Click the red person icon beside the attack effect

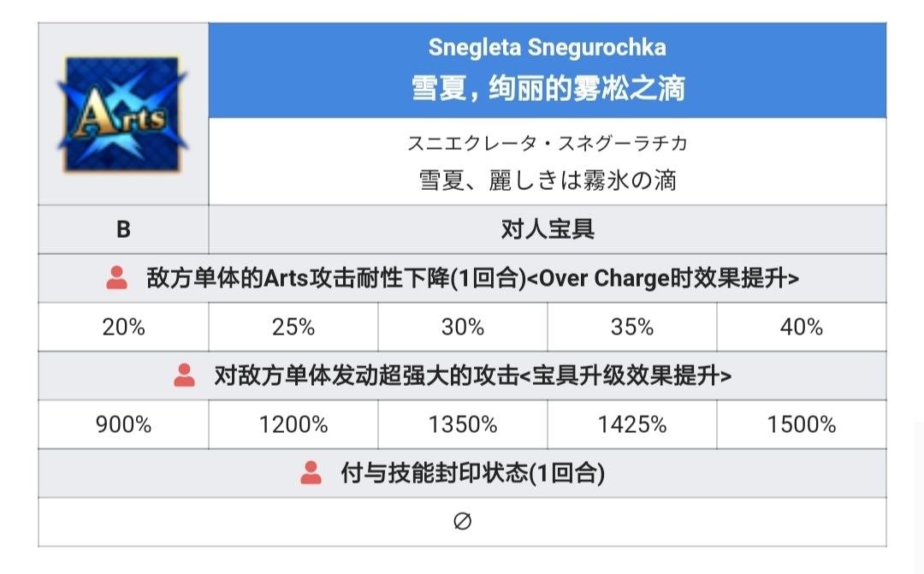(184, 376)
